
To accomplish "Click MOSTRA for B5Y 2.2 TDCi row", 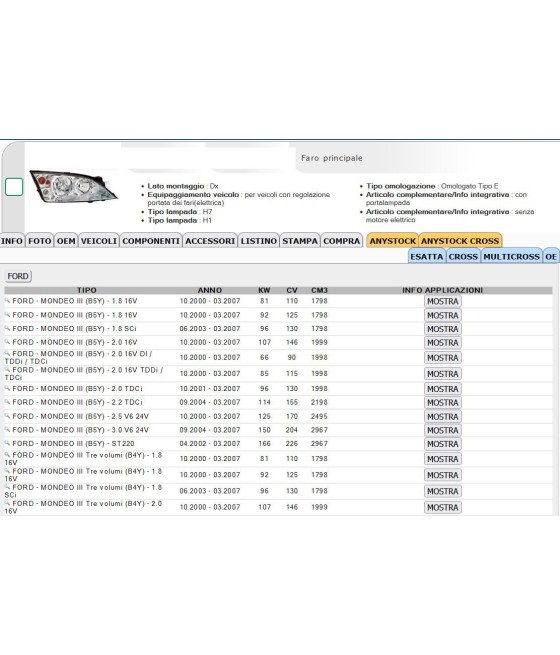I will coord(443,403).
